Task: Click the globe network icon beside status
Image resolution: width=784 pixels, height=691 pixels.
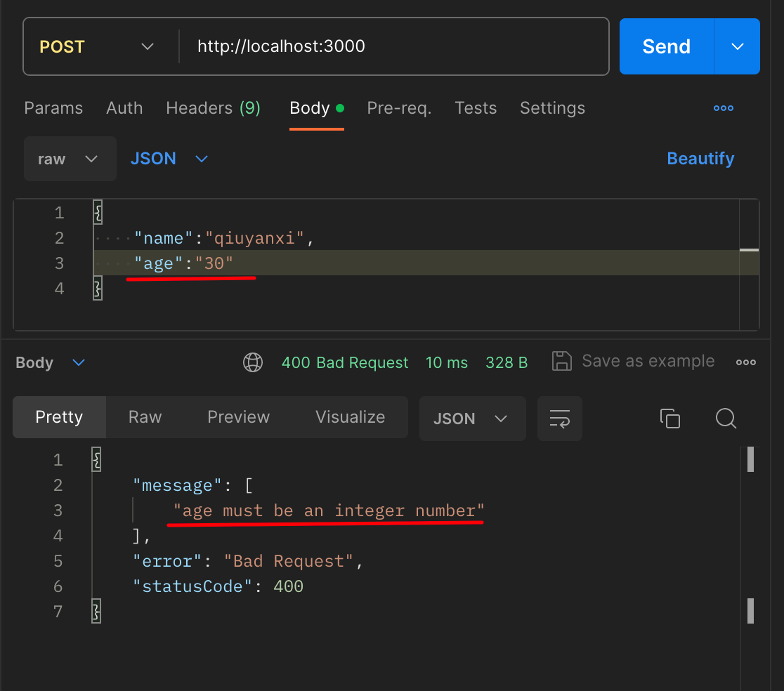Action: (x=252, y=362)
